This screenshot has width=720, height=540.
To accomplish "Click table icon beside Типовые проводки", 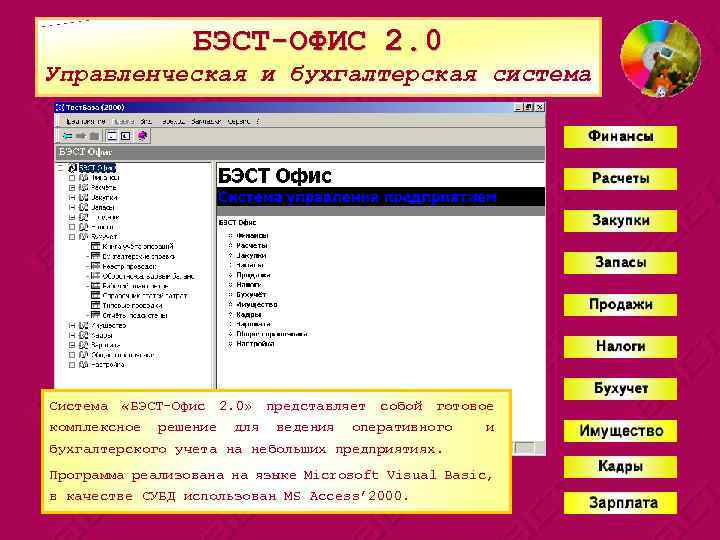I will [95, 305].
